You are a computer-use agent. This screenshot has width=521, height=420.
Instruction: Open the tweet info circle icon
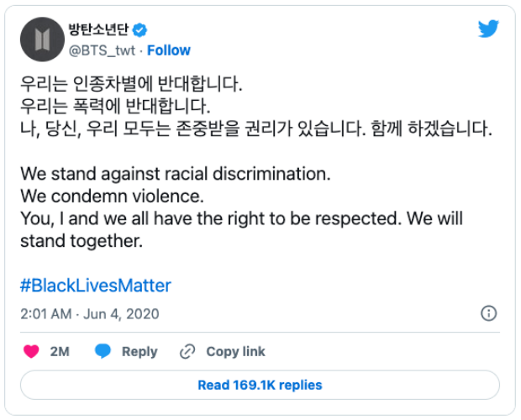point(488,313)
